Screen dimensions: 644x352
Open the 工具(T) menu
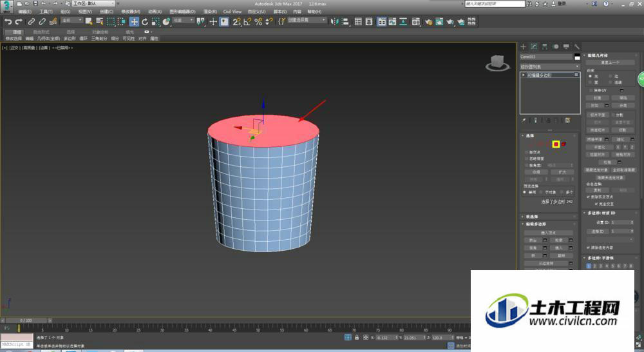[x=46, y=12]
